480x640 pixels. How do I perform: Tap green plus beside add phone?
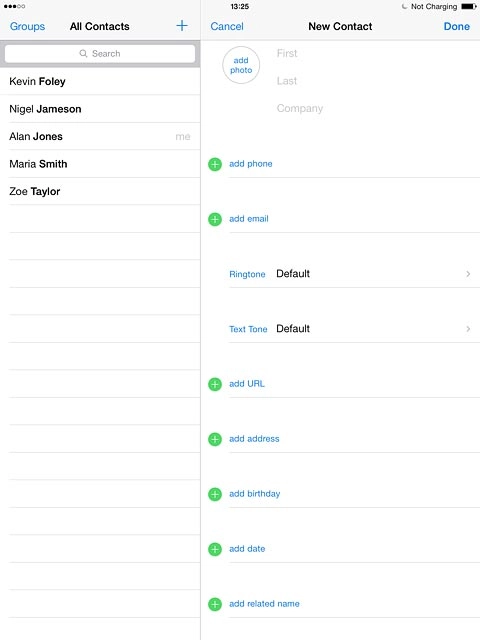tap(215, 164)
